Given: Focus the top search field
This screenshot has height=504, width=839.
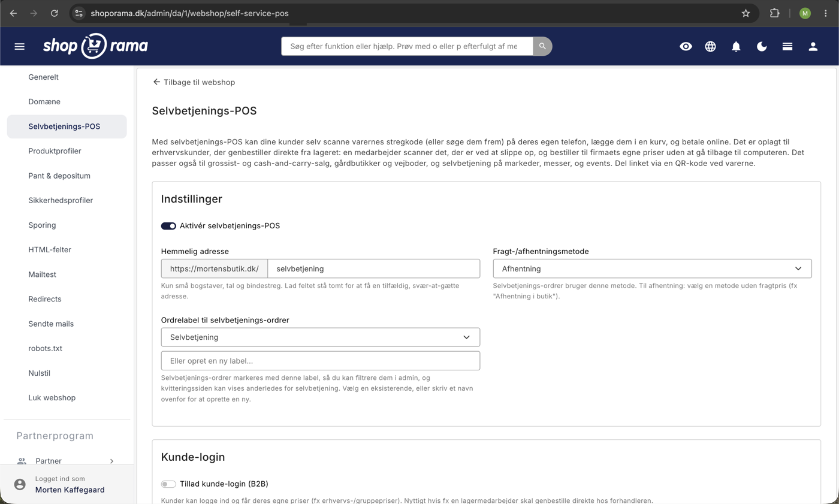Looking at the screenshot, I should click(407, 46).
